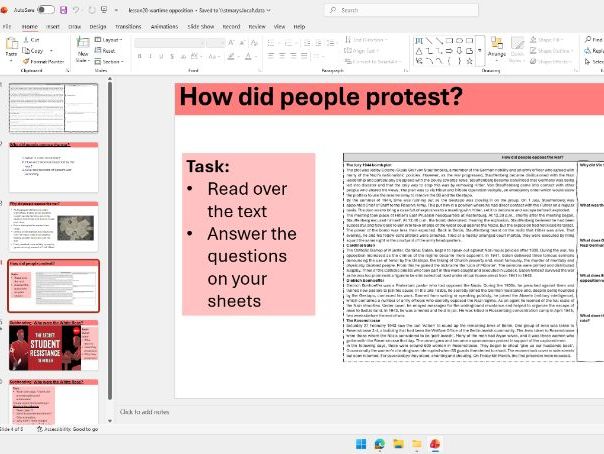Click the Find magnifier icon
Image resolution: width=604 pixels, height=454 pixels.
pyautogui.click(x=588, y=40)
